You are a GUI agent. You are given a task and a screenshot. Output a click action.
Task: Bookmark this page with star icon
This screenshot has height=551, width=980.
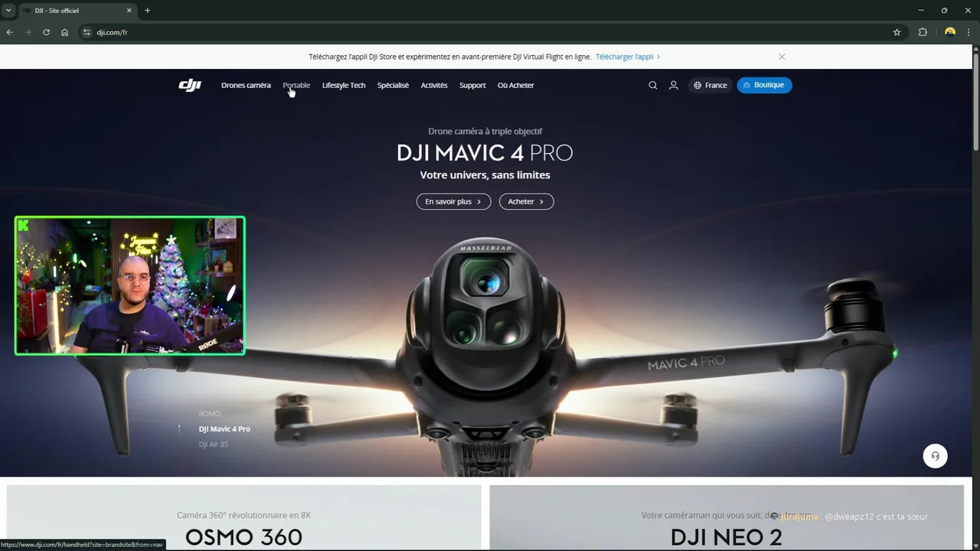[897, 32]
